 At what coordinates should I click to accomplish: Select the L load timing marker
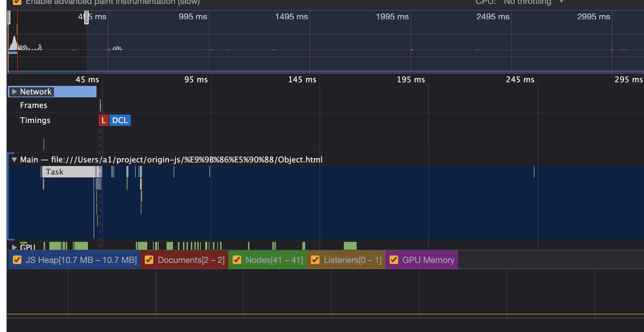[x=103, y=120]
